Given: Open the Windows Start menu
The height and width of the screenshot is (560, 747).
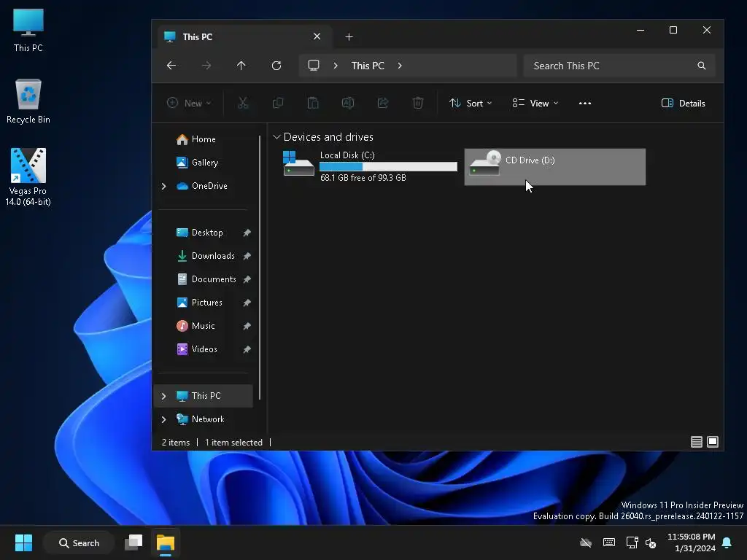Looking at the screenshot, I should (23, 542).
